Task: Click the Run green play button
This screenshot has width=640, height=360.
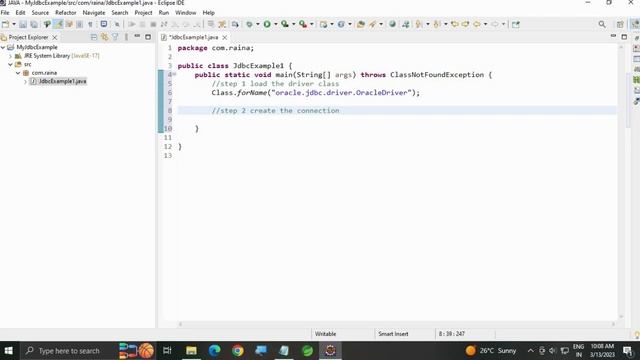Action: (x=267, y=24)
